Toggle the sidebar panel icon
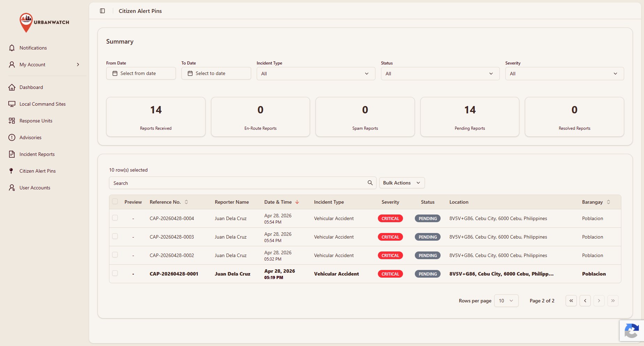The height and width of the screenshot is (346, 644). [102, 11]
